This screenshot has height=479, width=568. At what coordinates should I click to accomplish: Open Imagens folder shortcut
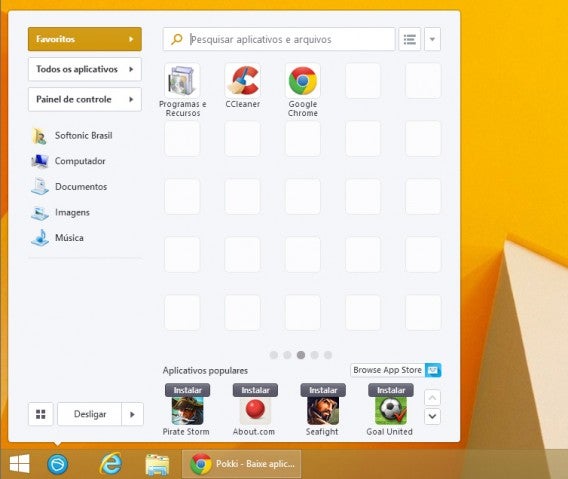(60, 212)
